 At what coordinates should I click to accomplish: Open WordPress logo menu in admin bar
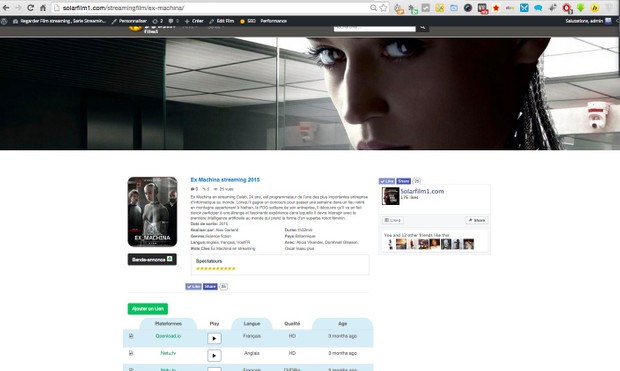[4, 21]
